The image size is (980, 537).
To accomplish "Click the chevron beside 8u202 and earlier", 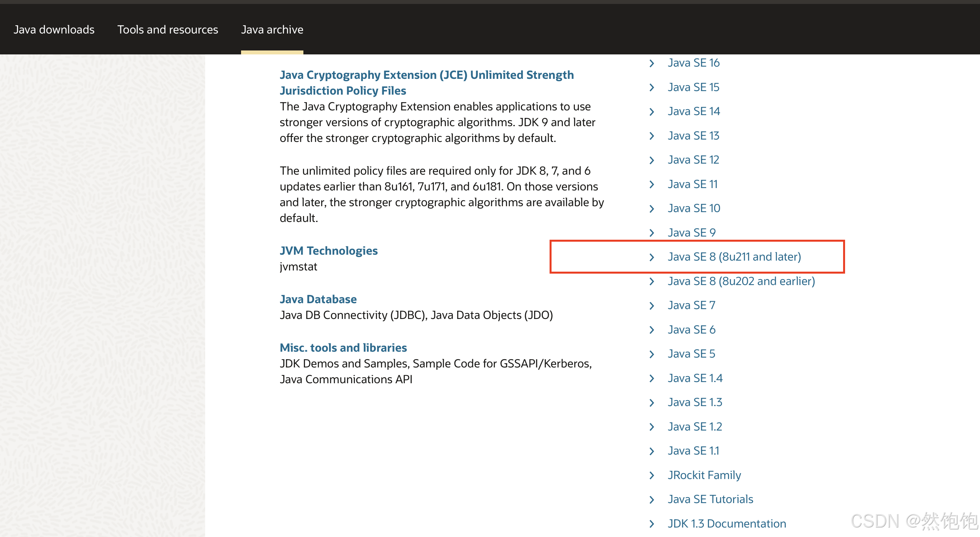I will (x=652, y=282).
